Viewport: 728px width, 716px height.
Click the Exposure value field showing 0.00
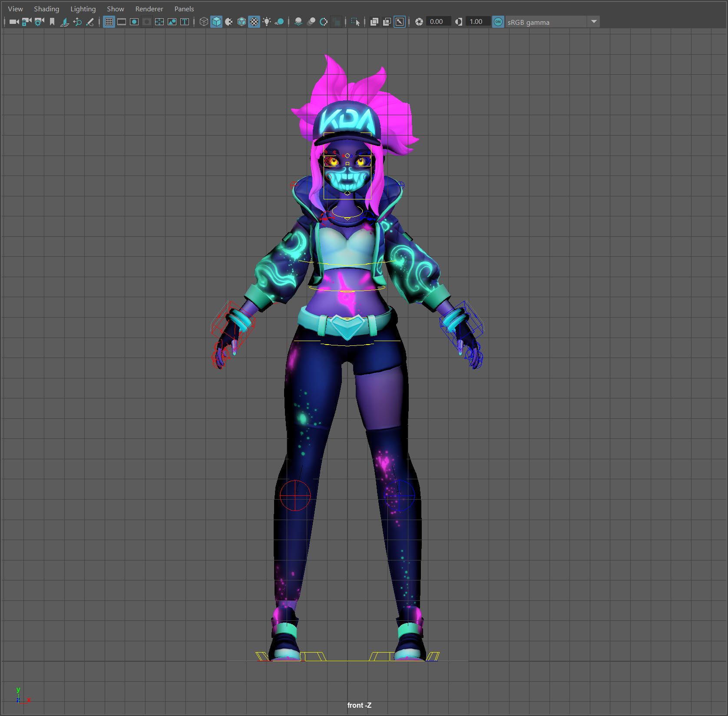[438, 22]
